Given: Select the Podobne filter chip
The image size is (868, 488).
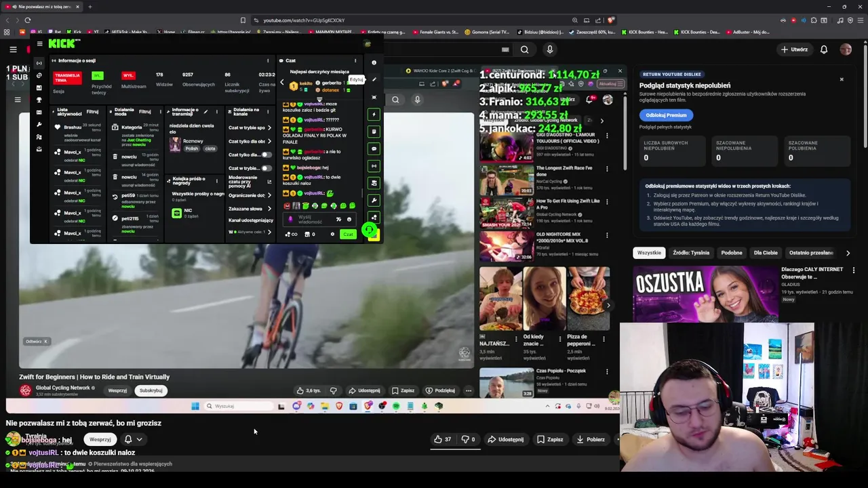Looking at the screenshot, I should click(732, 253).
